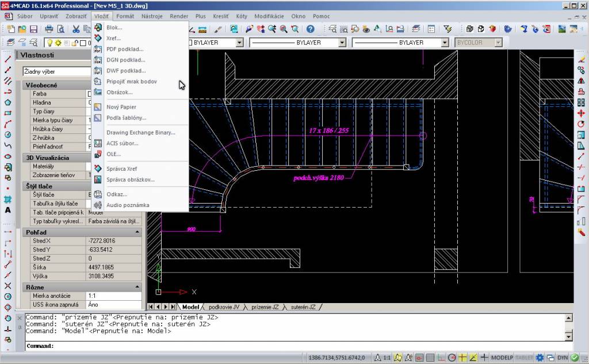Click the Layer manager icon
Viewport: 589px width, 364px height.
tap(10, 43)
